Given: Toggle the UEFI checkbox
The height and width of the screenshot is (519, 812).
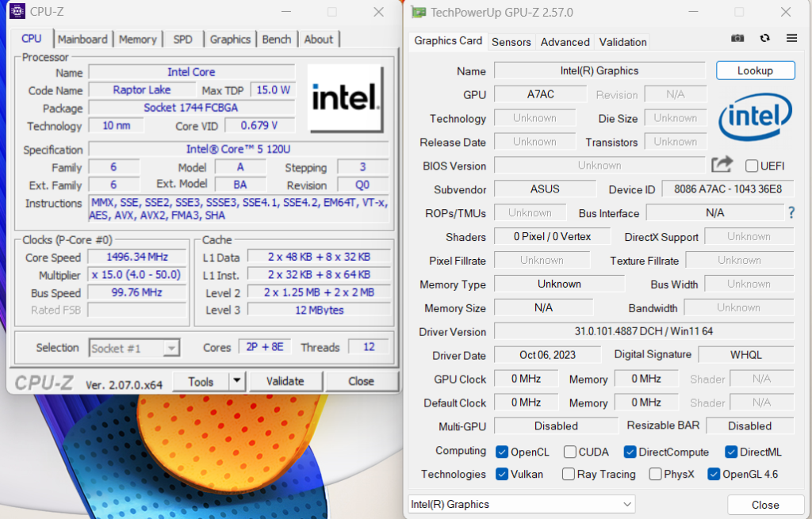Looking at the screenshot, I should [x=752, y=166].
